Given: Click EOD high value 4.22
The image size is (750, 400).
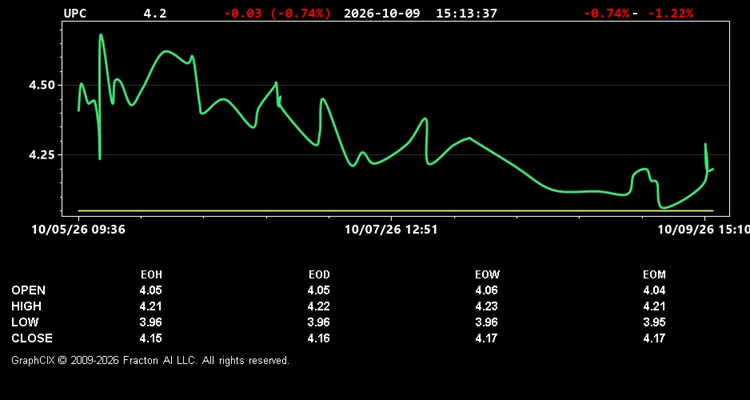Looking at the screenshot, I should pyautogui.click(x=319, y=306).
